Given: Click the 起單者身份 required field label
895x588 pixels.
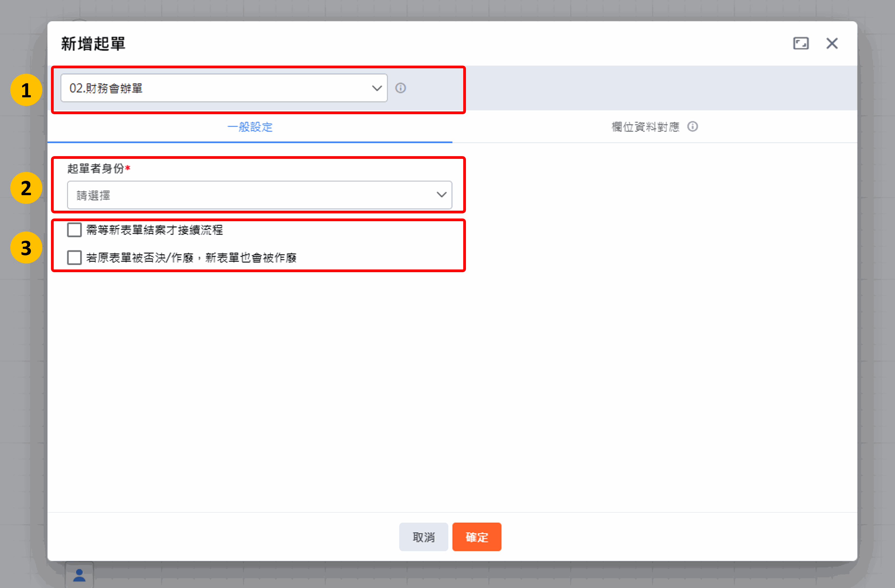Looking at the screenshot, I should click(x=99, y=168).
